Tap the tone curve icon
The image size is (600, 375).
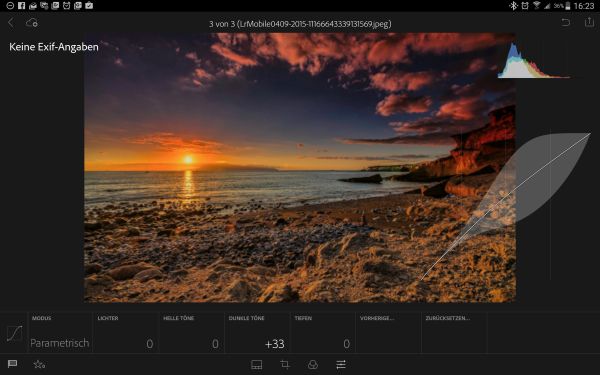[x=15, y=333]
